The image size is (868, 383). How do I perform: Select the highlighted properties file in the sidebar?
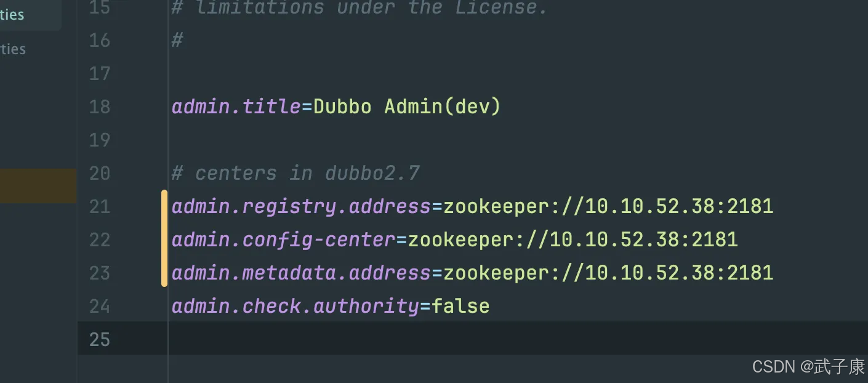[30, 15]
